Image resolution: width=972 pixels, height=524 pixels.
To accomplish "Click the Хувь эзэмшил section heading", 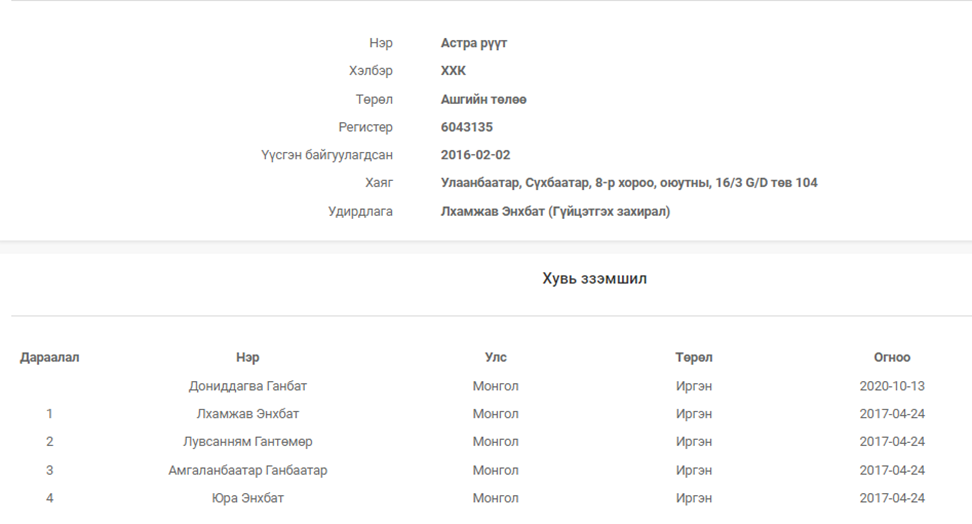I will 594,279.
